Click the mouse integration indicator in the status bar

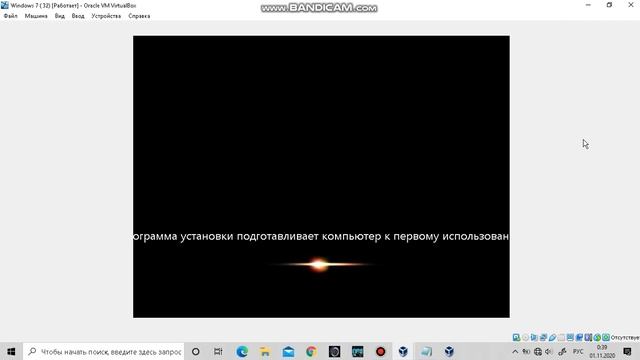pyautogui.click(x=597, y=337)
